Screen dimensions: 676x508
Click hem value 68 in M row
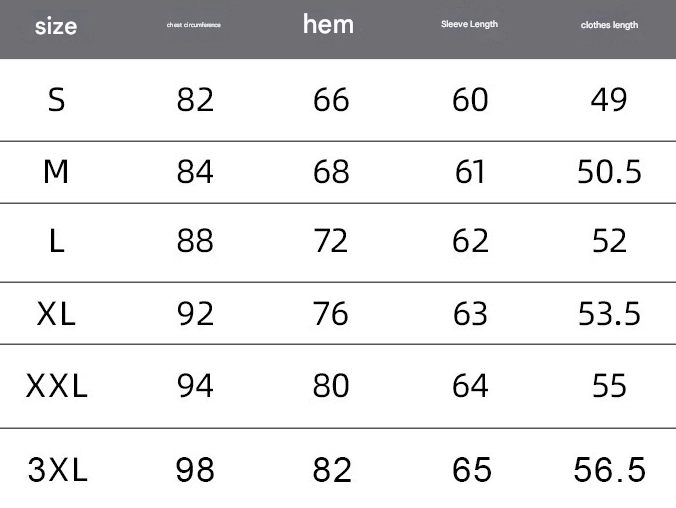(x=331, y=172)
